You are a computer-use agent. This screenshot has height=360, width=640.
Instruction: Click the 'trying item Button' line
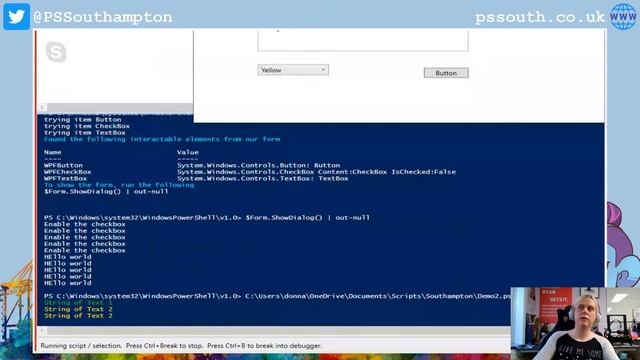[x=82, y=120]
